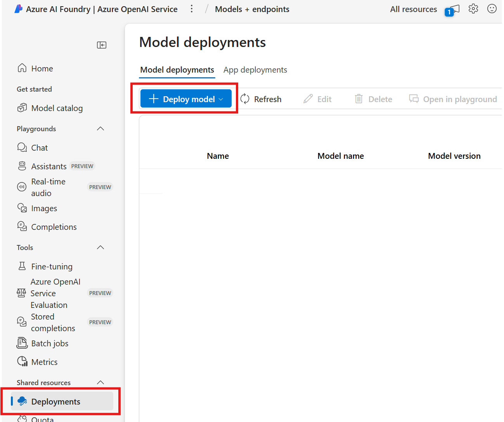Switch to the App deployments tab
This screenshot has height=422, width=504.
tap(255, 70)
